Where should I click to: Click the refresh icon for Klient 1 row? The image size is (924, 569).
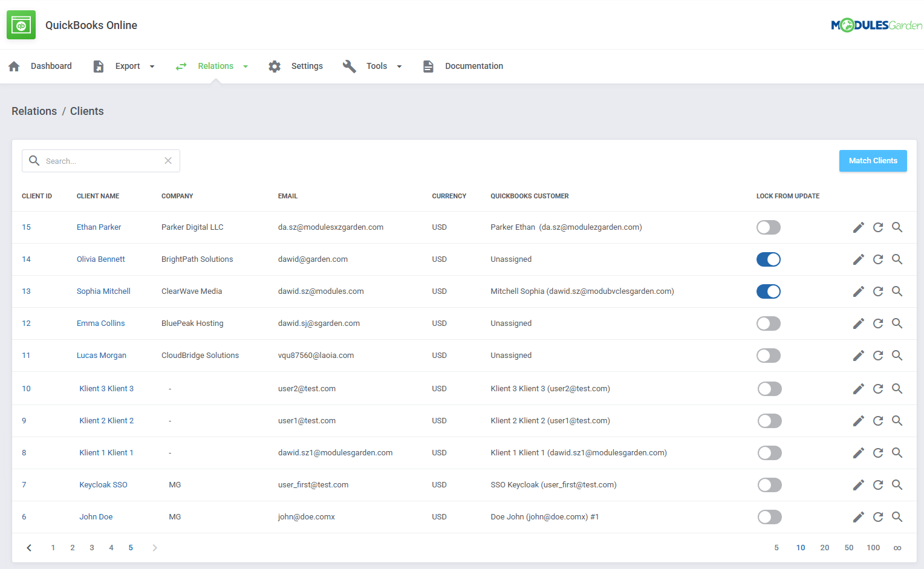tap(878, 453)
